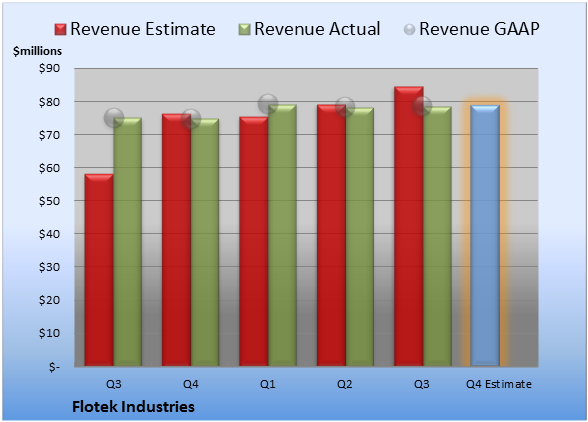588x422 pixels.
Task: Click the green Revenue Actual legend swatch
Action: (x=244, y=30)
